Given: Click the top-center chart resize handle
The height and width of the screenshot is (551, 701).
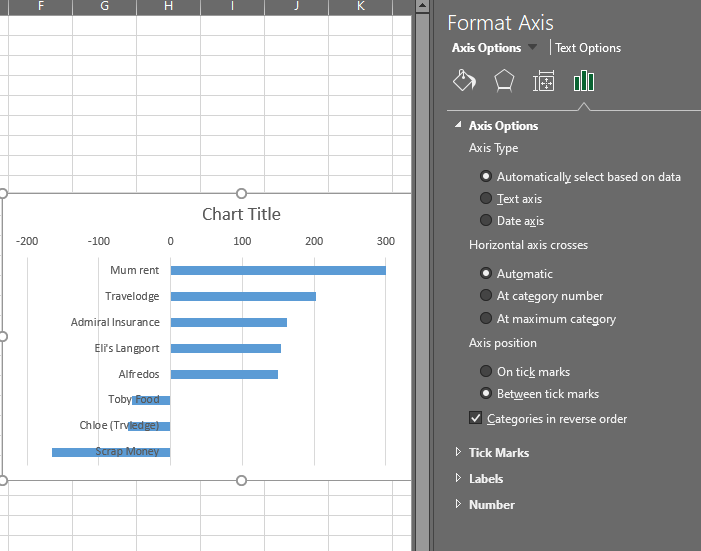Looking at the screenshot, I should [241, 193].
